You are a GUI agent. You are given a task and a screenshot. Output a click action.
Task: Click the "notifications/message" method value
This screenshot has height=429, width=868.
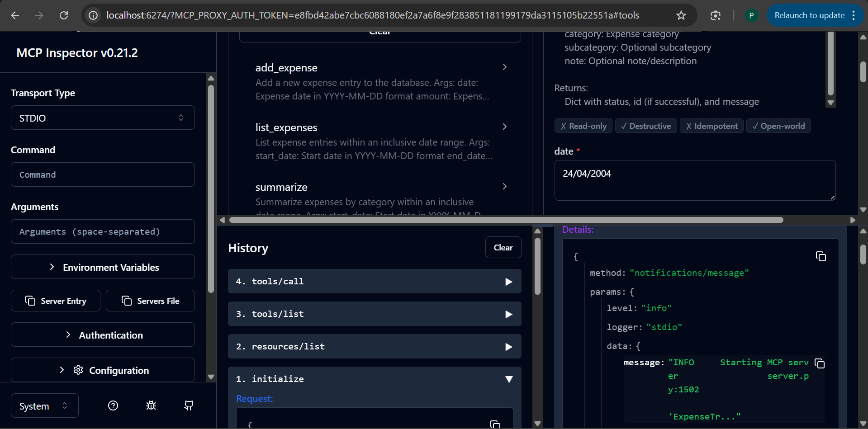point(689,273)
